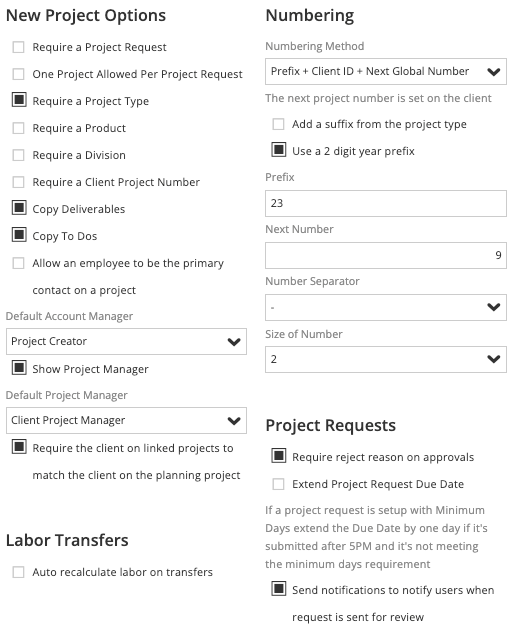Tick the Require a Product checkbox
Viewport: 517px width, 626px height.
(x=18, y=128)
